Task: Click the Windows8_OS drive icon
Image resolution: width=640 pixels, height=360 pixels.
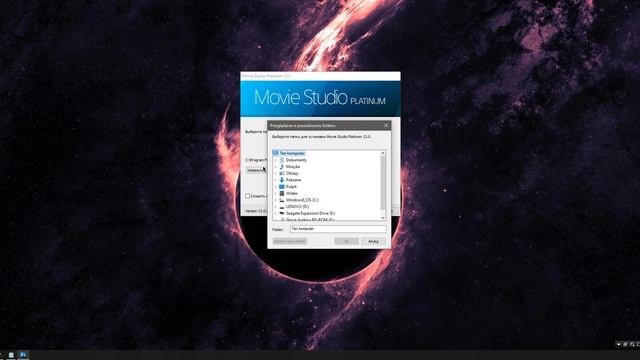Action: (x=282, y=200)
